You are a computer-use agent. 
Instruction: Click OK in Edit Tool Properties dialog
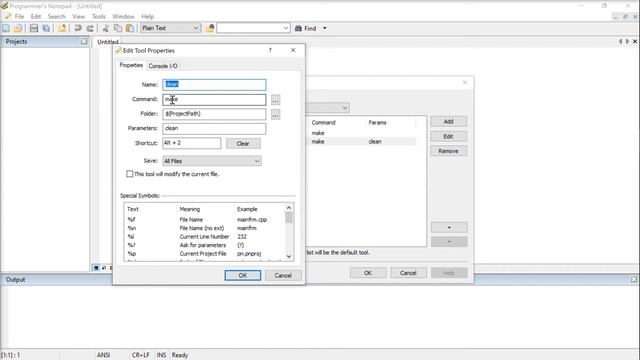242,275
